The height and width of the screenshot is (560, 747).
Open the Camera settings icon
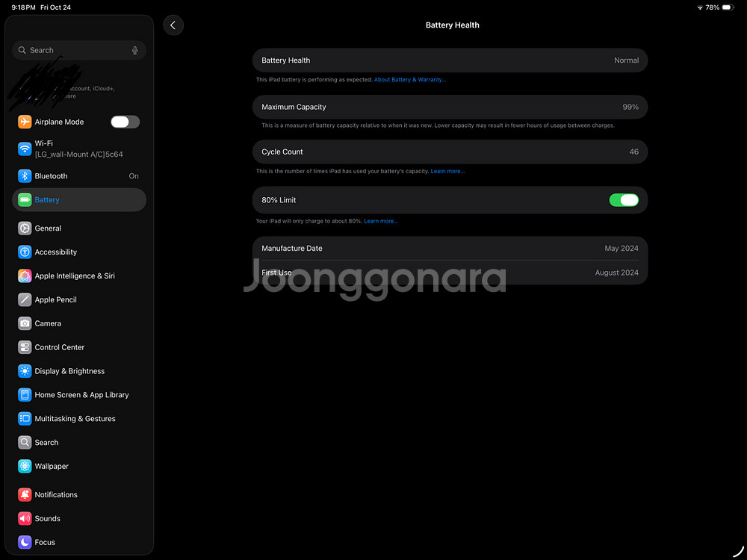pos(25,323)
